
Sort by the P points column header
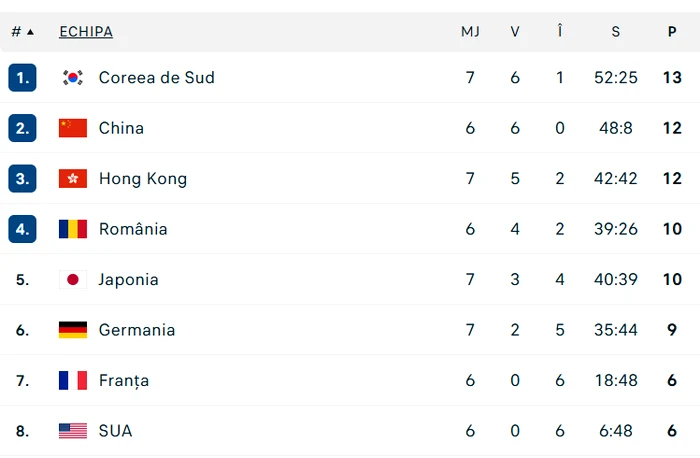click(x=672, y=32)
